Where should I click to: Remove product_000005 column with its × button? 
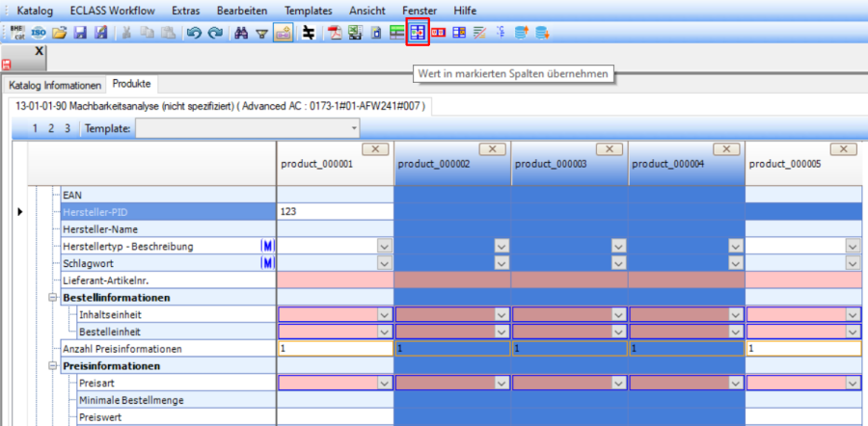click(844, 148)
